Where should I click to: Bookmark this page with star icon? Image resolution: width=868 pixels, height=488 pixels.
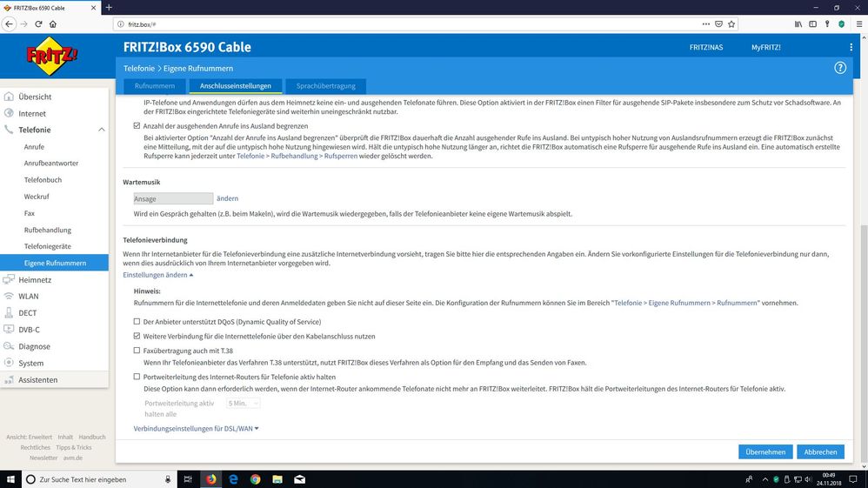tap(731, 23)
